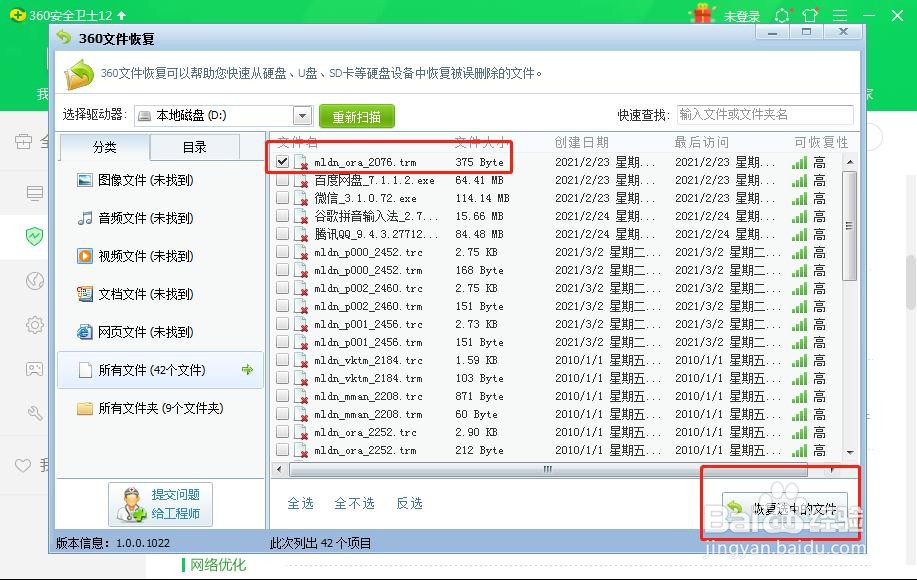Click the gear icon in 360 sidebar
The image size is (917, 580).
35,324
